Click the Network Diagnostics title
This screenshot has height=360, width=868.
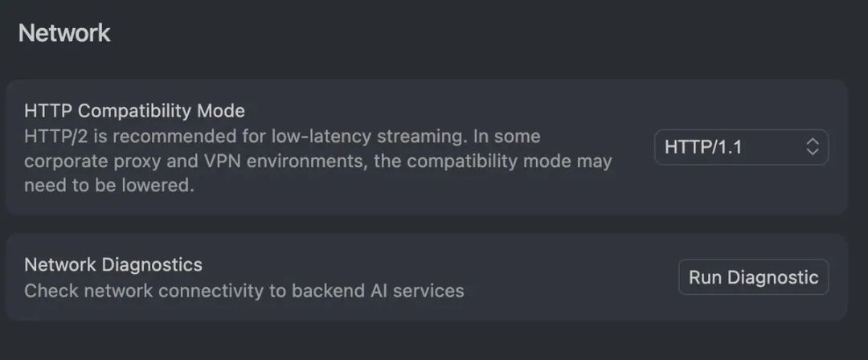113,264
